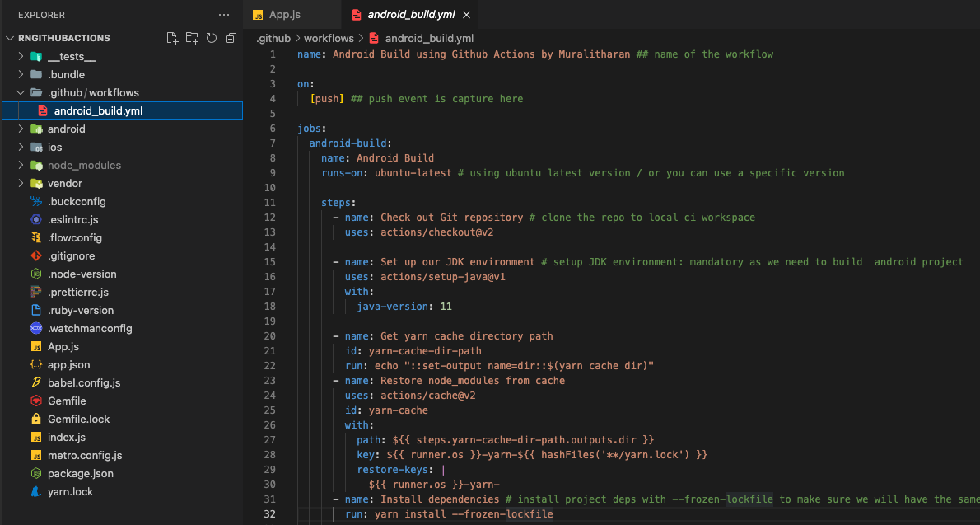The image size is (980, 525).
Task: Open the Explorer more actions menu
Action: [x=224, y=15]
